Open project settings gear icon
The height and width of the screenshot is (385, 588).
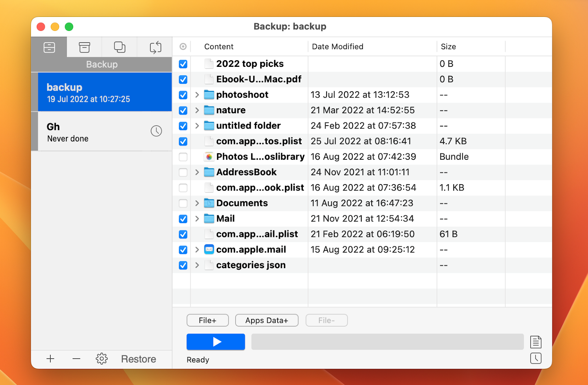coord(101,359)
